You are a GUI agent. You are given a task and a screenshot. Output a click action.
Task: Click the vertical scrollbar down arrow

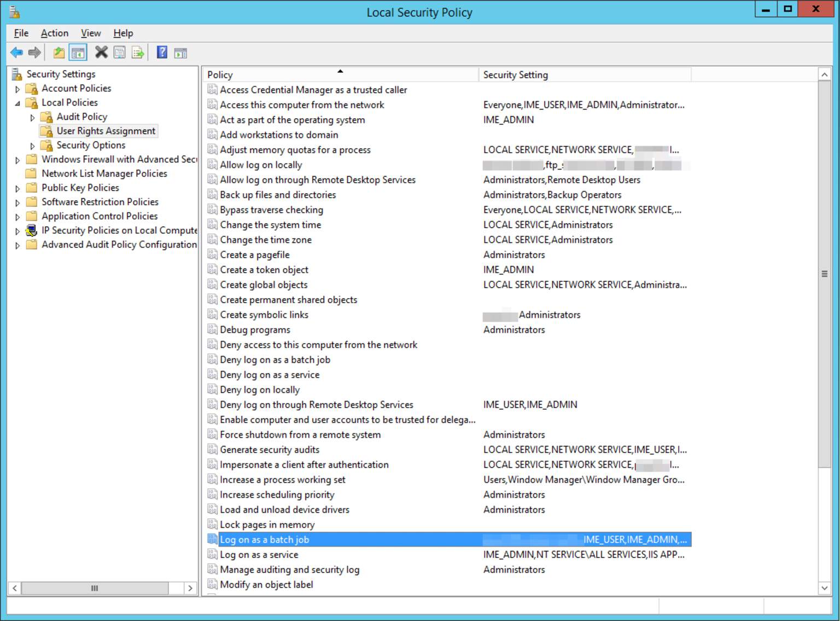click(824, 588)
